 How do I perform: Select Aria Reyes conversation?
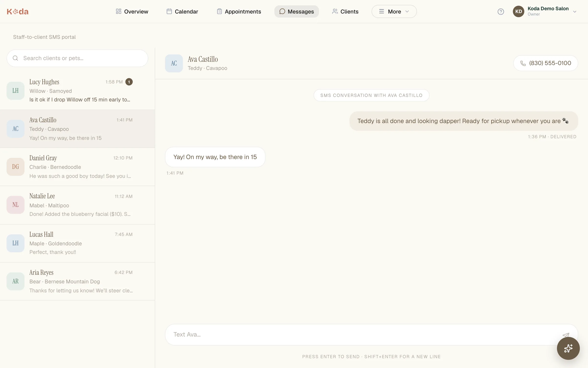[x=77, y=281]
